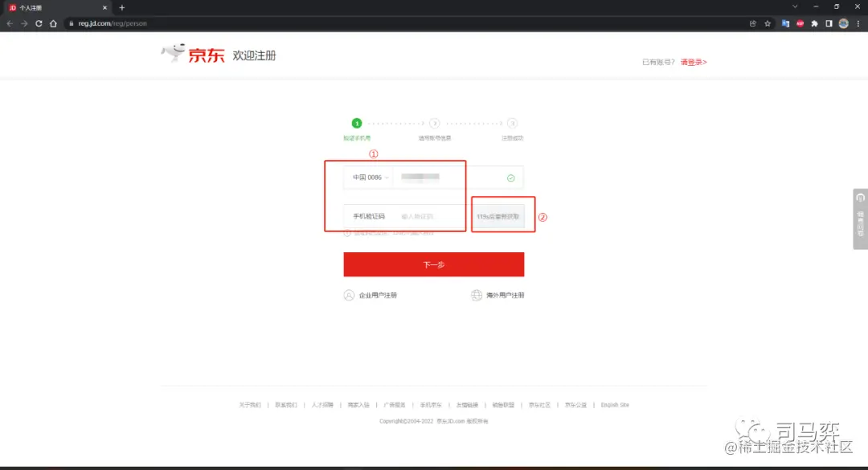Click the browser forward arrow
The image size is (868, 470).
[x=24, y=23]
